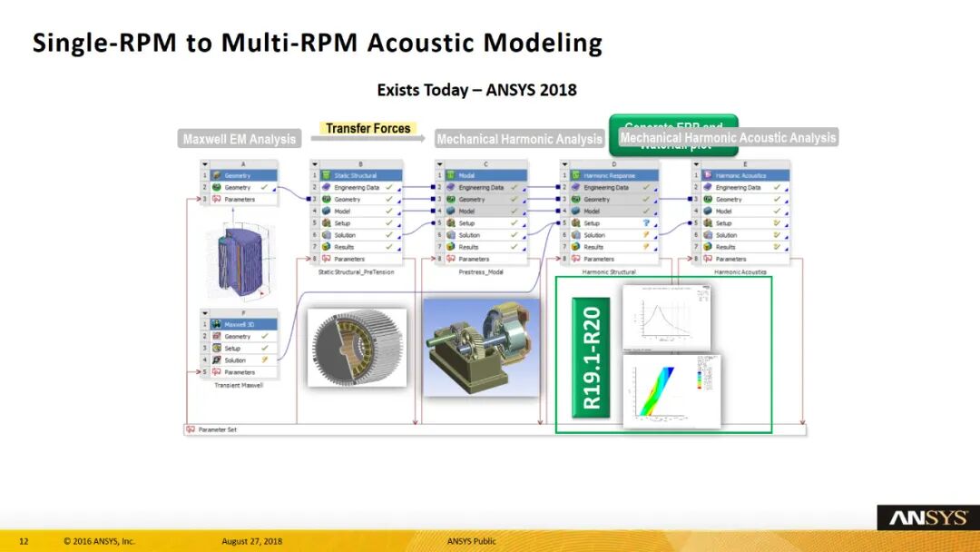The width and height of the screenshot is (980, 552).
Task: Click the Solution icon in Maxwell 3D system
Action: pos(217,360)
